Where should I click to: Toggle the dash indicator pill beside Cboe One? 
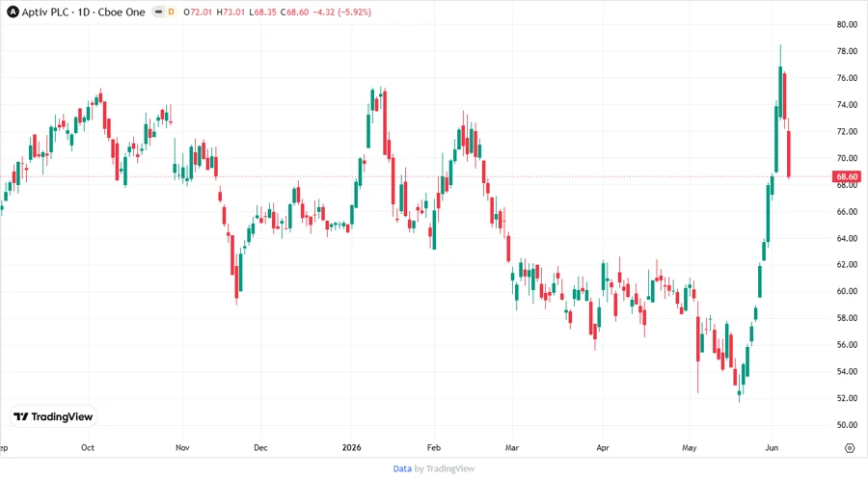[x=158, y=12]
